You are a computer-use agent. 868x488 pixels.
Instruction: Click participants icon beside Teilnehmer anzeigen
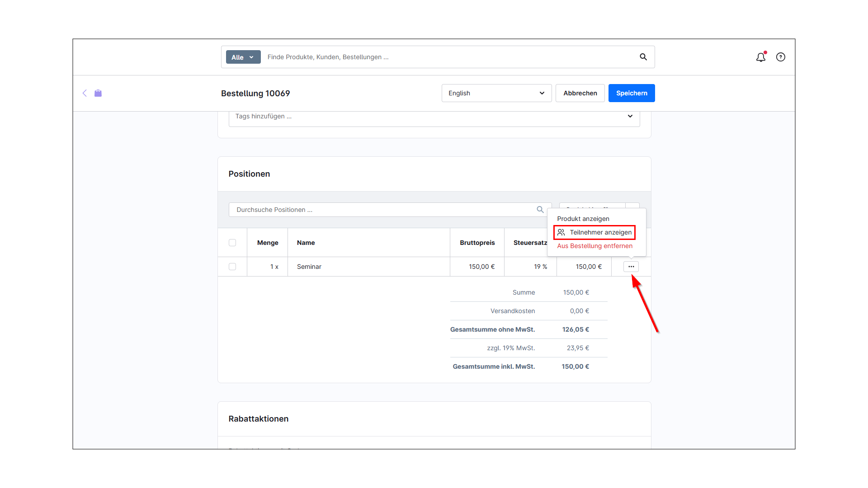561,232
